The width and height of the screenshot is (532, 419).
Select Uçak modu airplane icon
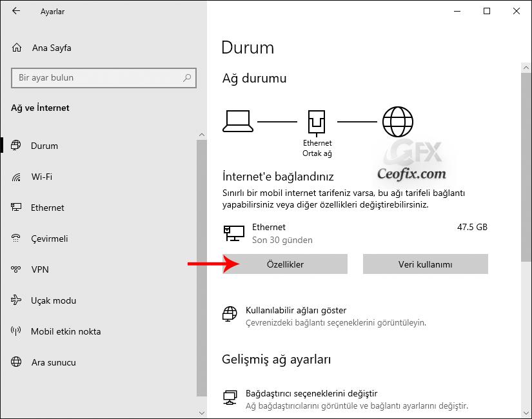(x=16, y=300)
